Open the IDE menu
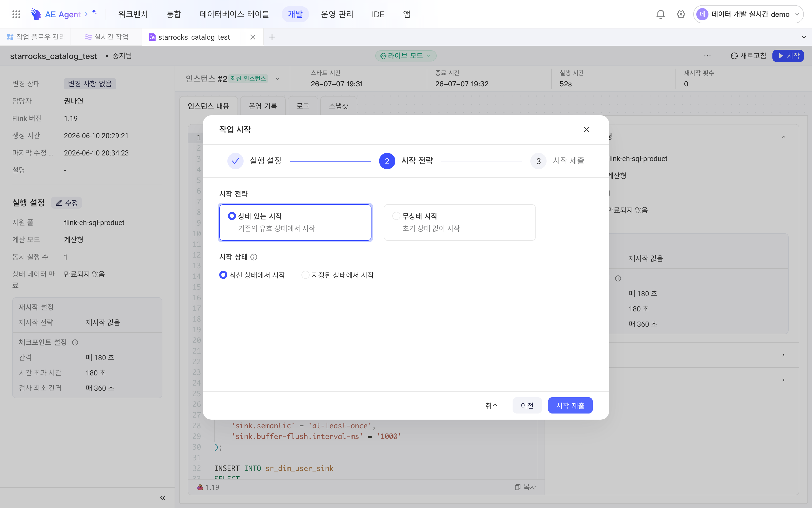This screenshot has height=508, width=812. tap(378, 14)
